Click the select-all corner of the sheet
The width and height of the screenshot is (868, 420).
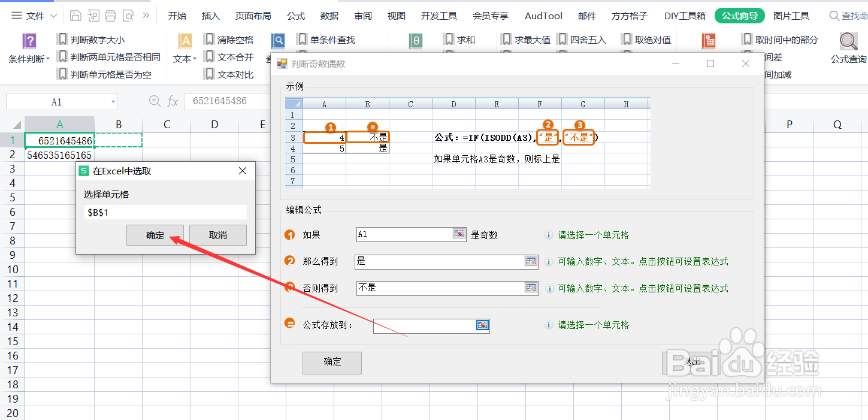tap(12, 125)
